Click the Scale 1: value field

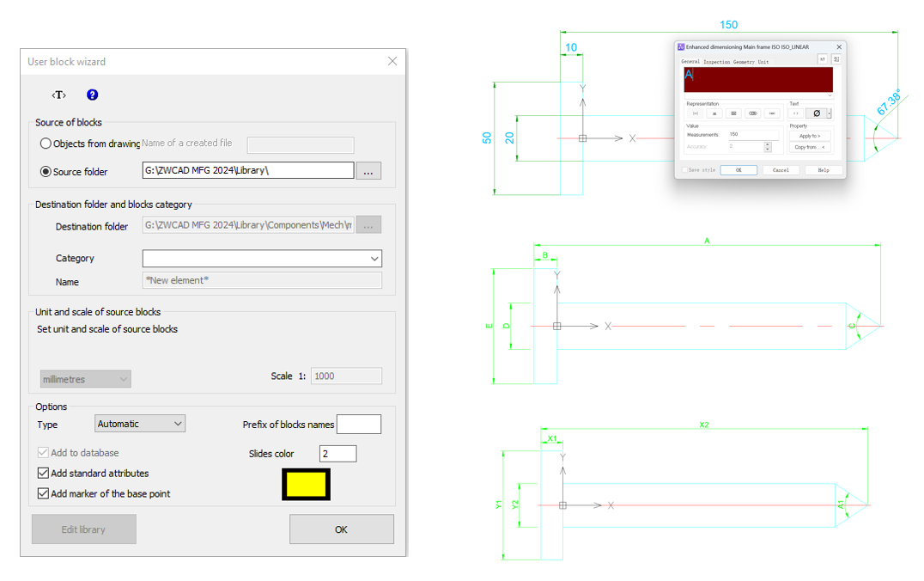point(347,376)
